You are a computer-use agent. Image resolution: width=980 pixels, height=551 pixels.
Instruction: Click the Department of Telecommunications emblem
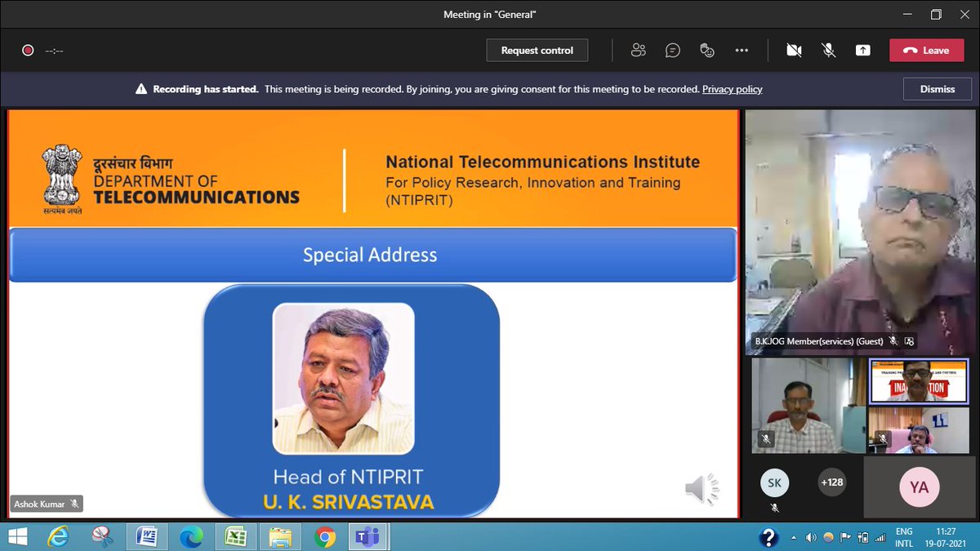(63, 178)
